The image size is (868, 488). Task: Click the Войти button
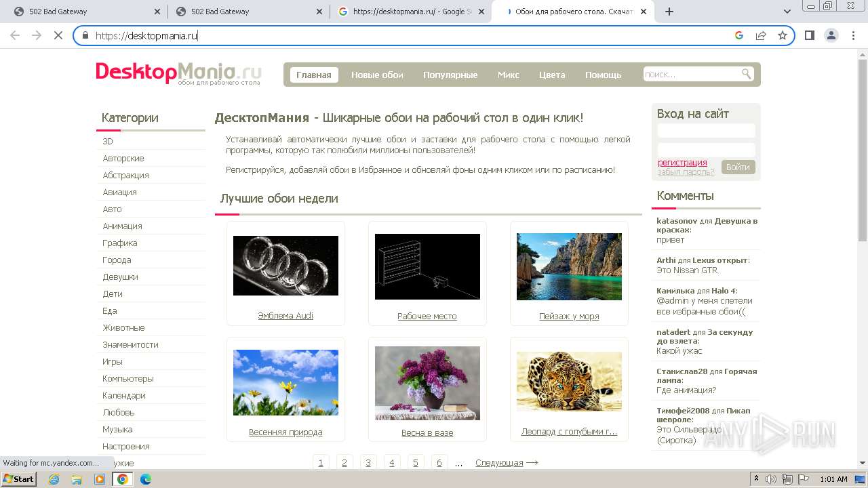tap(738, 167)
